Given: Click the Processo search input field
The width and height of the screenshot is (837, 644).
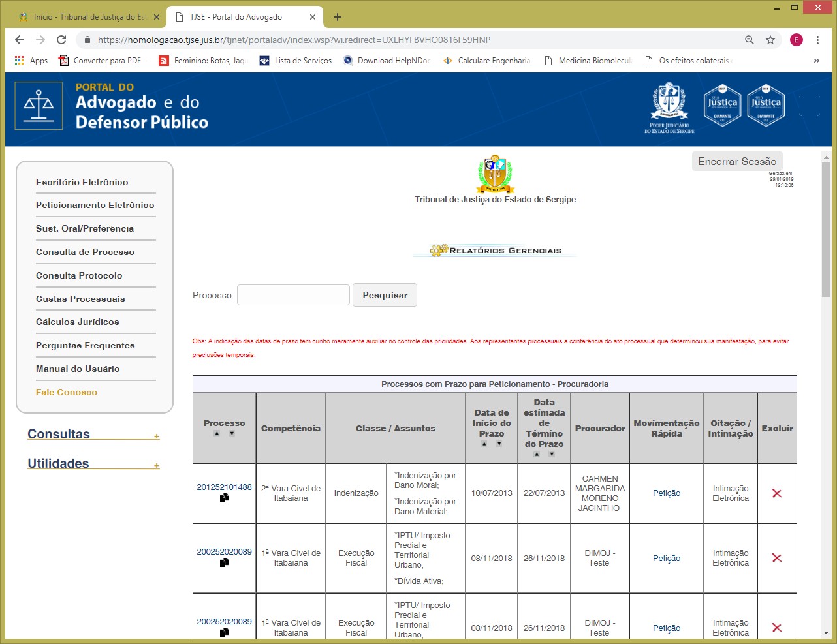Looking at the screenshot, I should 293,295.
